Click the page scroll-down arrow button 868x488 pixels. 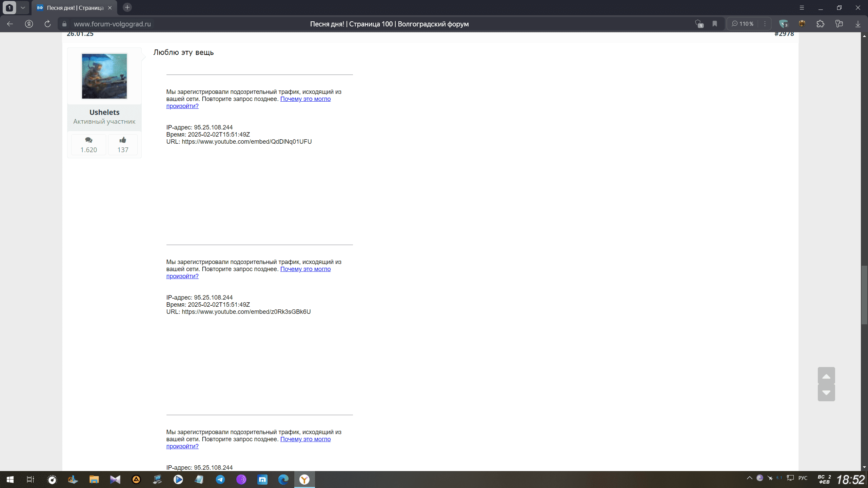pyautogui.click(x=826, y=392)
